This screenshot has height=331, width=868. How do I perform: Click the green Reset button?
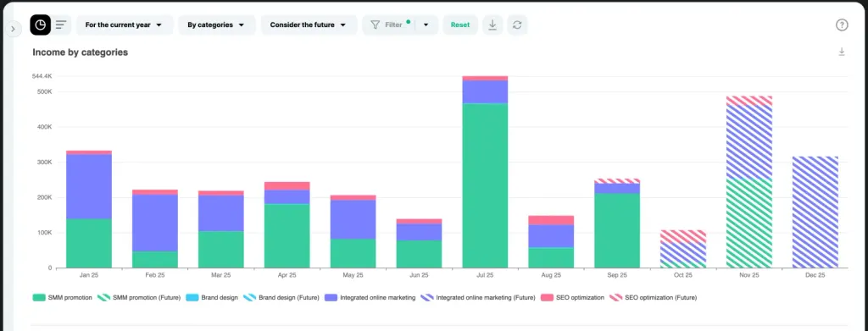[x=460, y=25]
